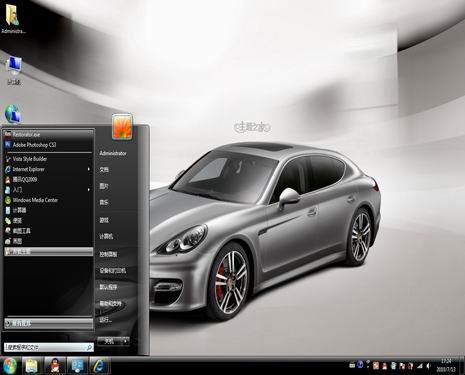Click the volume speaker tray icon
The height and width of the screenshot is (375, 465).
pyautogui.click(x=428, y=366)
